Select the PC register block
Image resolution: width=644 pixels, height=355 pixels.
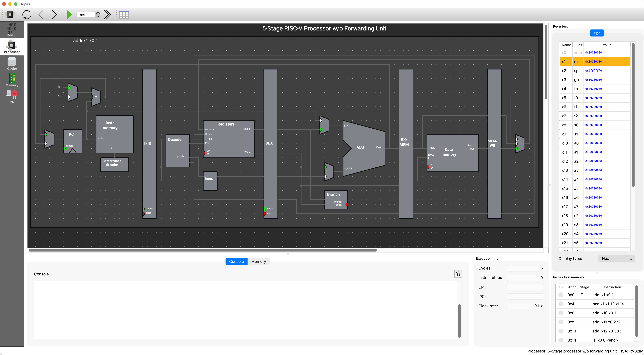coord(72,141)
